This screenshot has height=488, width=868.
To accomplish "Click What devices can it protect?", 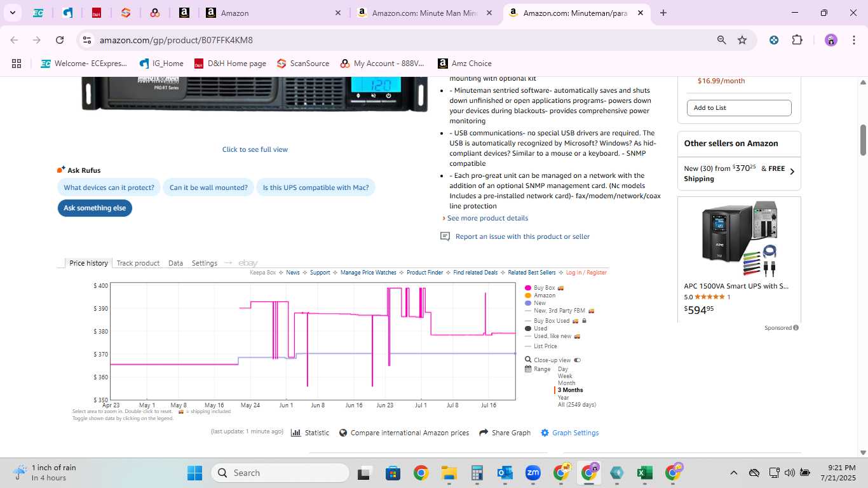I will click(109, 187).
